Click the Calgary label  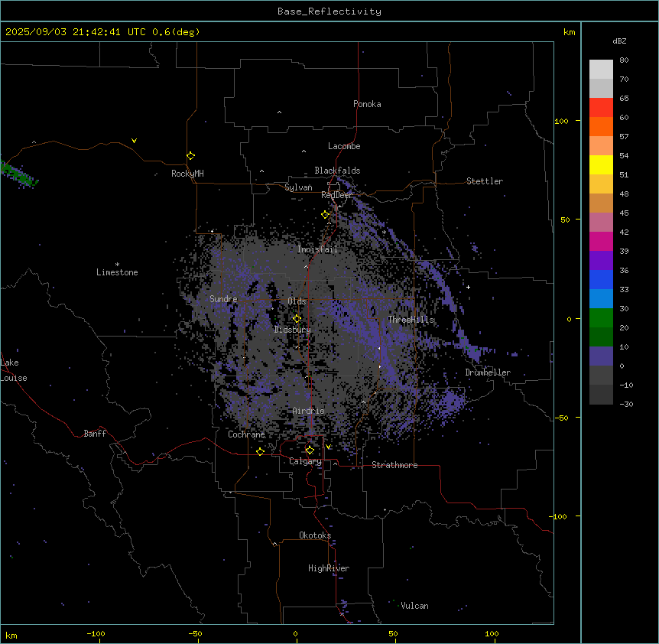click(305, 461)
